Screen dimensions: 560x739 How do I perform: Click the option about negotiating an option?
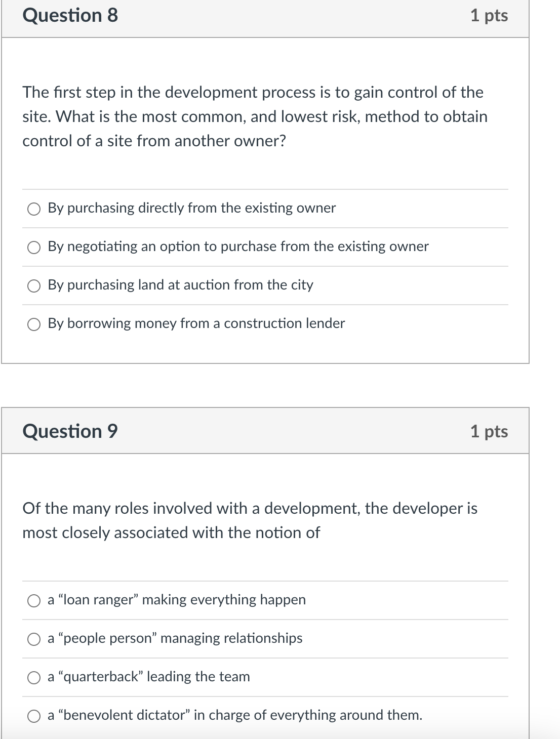(x=237, y=247)
